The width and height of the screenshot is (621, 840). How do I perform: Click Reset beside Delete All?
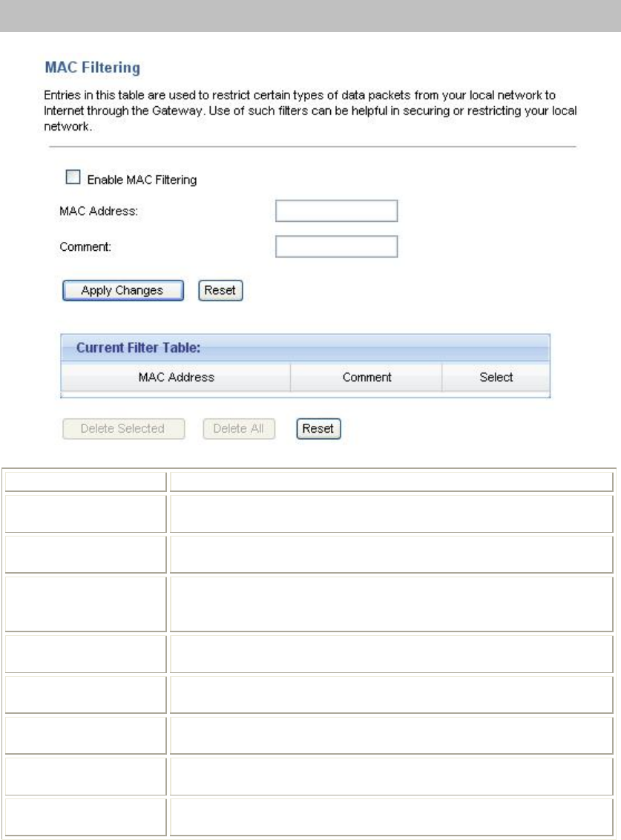pyautogui.click(x=318, y=429)
